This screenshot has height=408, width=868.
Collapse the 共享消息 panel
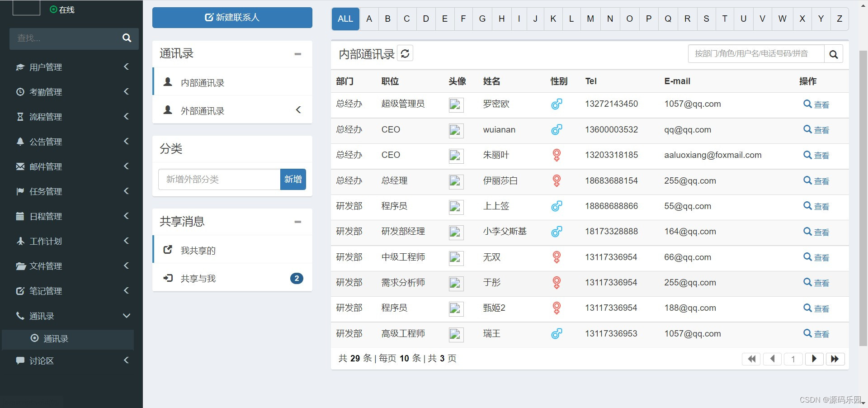pyautogui.click(x=297, y=222)
